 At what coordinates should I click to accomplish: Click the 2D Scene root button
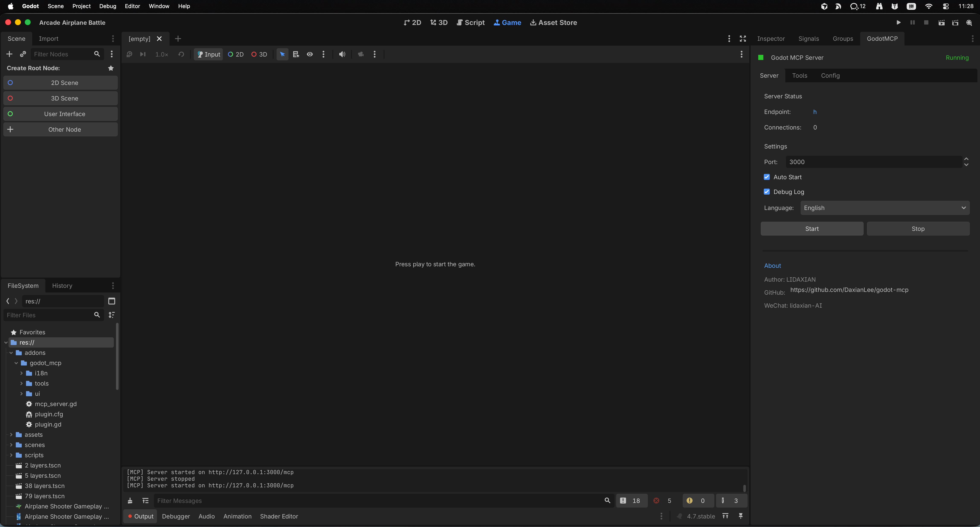point(61,83)
